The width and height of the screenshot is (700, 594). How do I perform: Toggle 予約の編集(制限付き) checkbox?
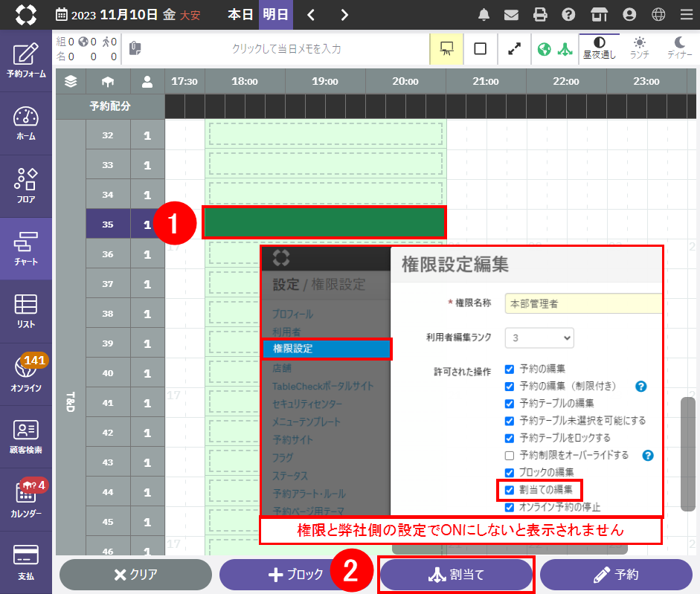pyautogui.click(x=510, y=387)
